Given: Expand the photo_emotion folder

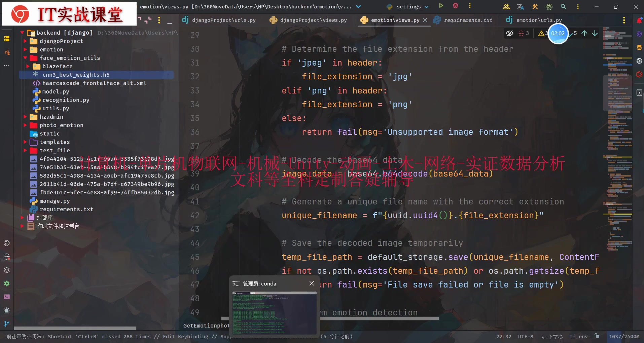Looking at the screenshot, I should click(25, 125).
